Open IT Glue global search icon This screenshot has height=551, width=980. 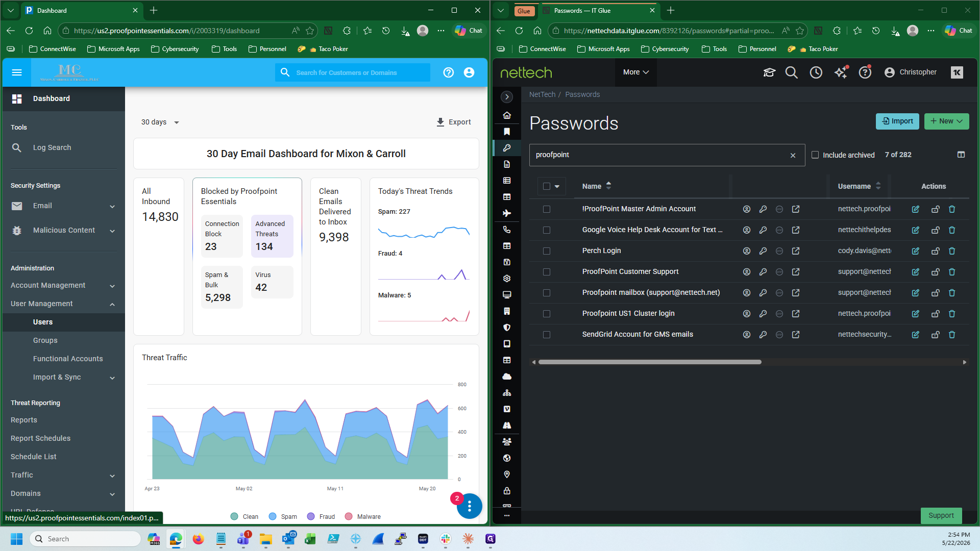pos(791,72)
